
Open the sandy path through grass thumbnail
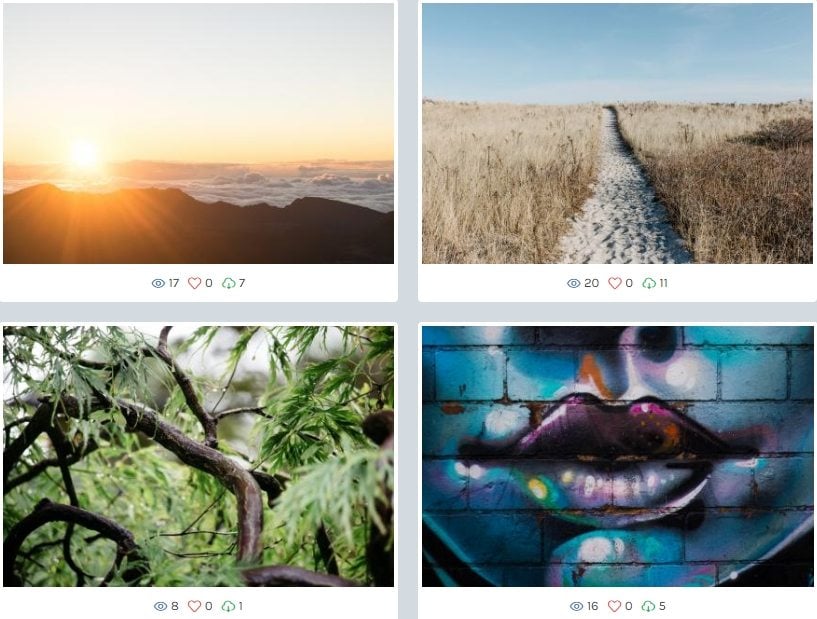(x=617, y=133)
